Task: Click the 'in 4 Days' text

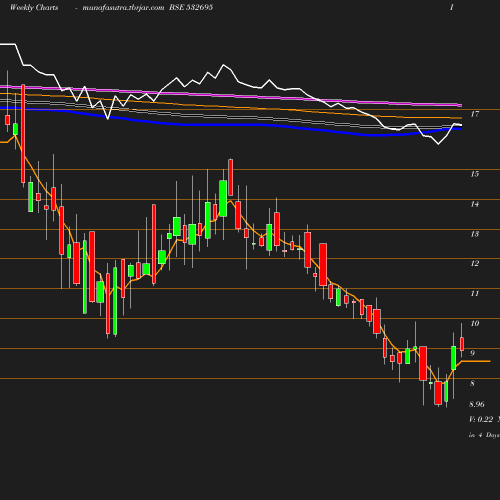Action: [x=484, y=435]
